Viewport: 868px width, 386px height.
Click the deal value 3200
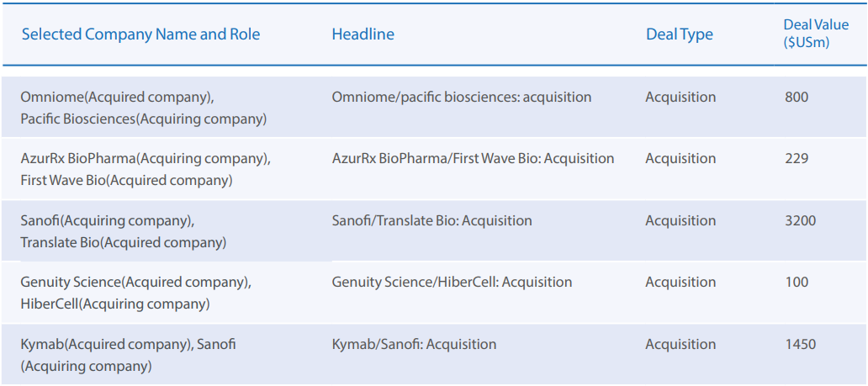click(799, 221)
